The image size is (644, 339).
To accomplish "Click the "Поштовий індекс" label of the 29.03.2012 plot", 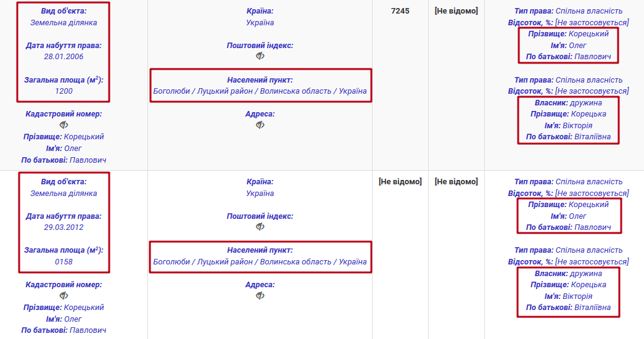I will tap(260, 216).
